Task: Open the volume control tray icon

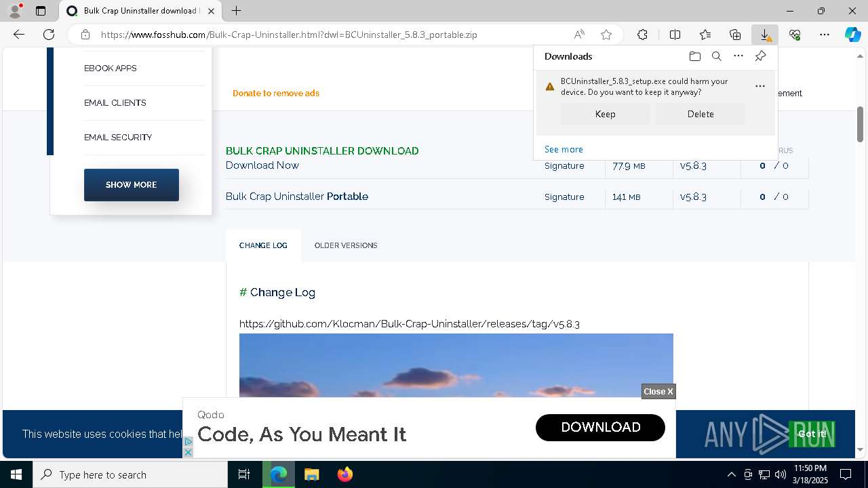Action: click(x=780, y=474)
